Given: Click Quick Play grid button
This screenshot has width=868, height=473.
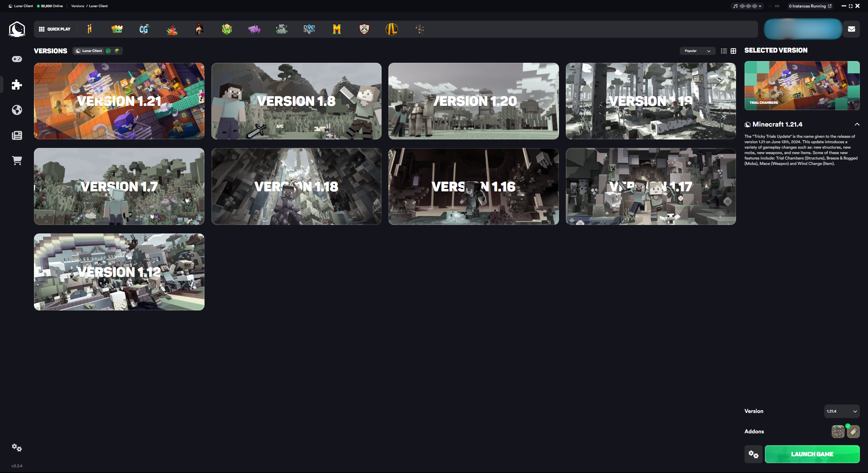Looking at the screenshot, I should [55, 29].
